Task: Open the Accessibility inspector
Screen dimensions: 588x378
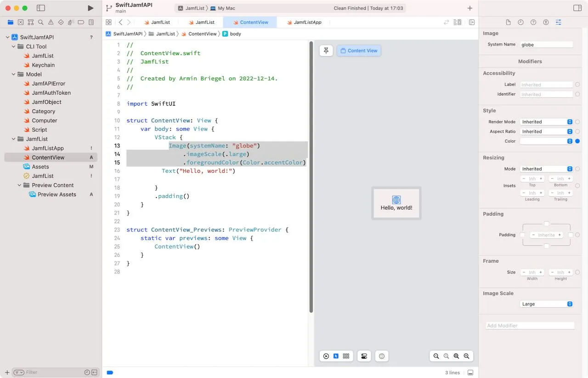Action: 546,22
